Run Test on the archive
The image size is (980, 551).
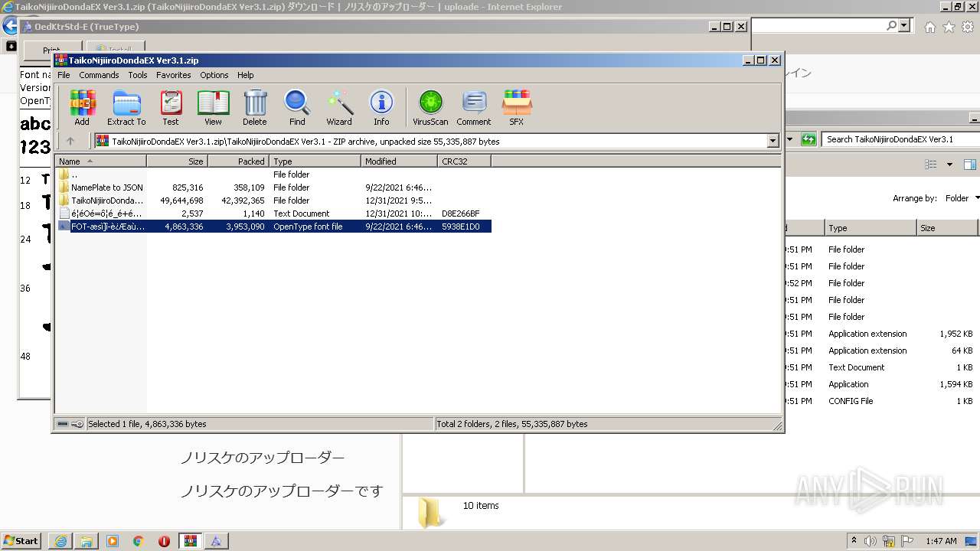pos(171,108)
